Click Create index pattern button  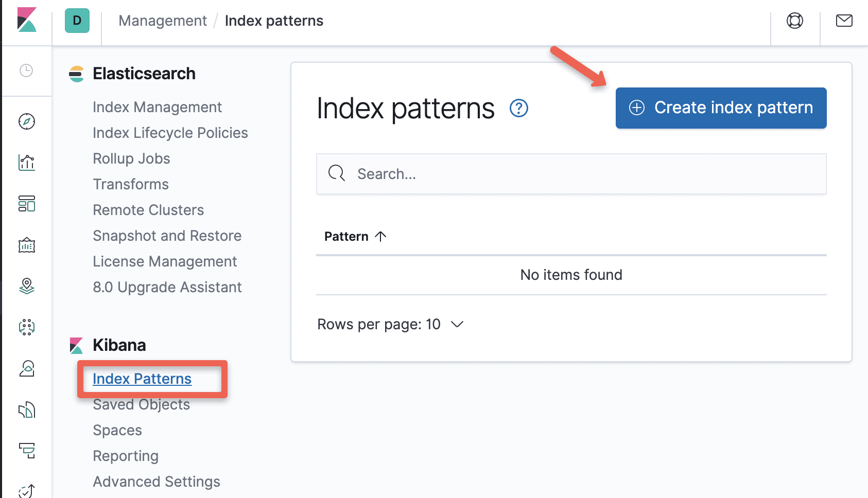721,108
